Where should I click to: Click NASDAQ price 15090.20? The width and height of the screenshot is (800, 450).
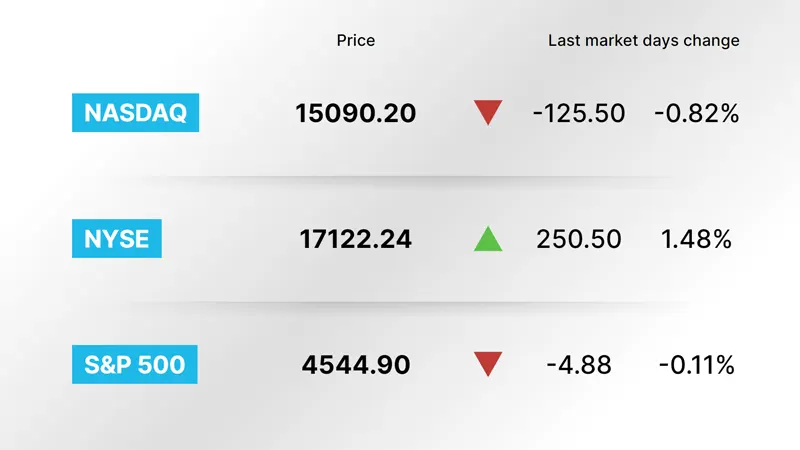pos(356,113)
